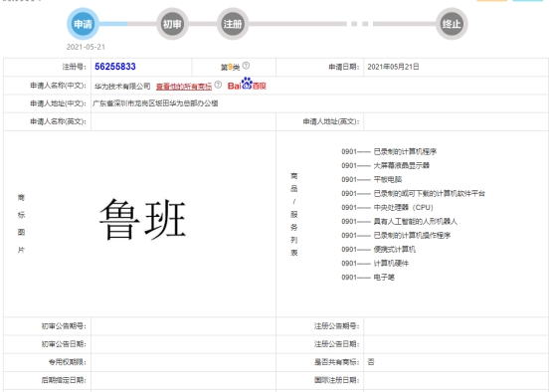Open the help icon beside the applicant trademarks link
Viewport: 551px width, 392px height.
[x=218, y=85]
